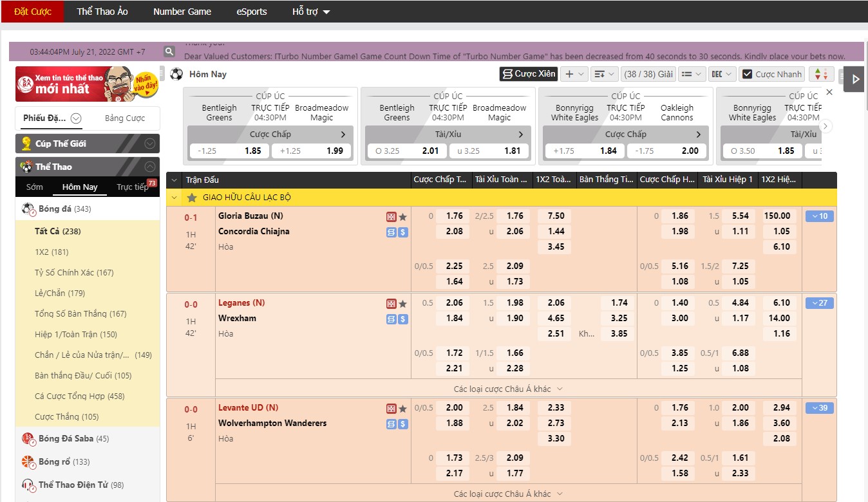
Task: Collapse the Cúp Thế Giới section
Action: point(149,144)
